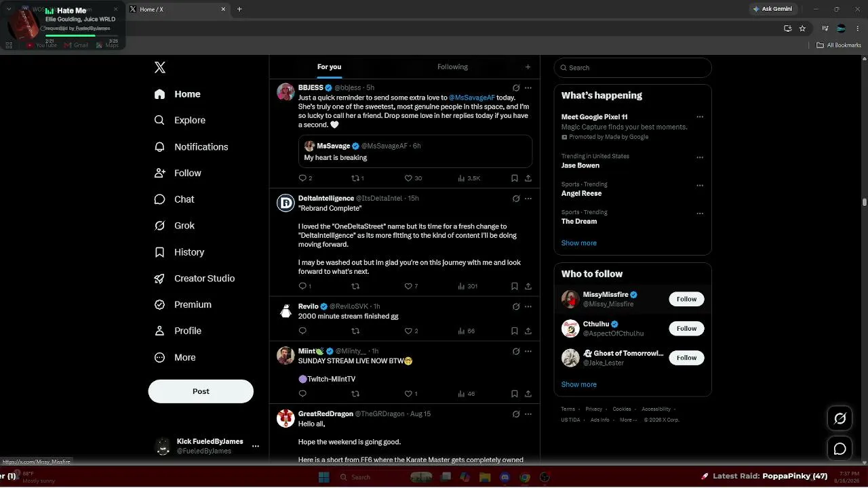The height and width of the screenshot is (488, 868).
Task: Follow MissyMissfire
Action: (x=686, y=299)
